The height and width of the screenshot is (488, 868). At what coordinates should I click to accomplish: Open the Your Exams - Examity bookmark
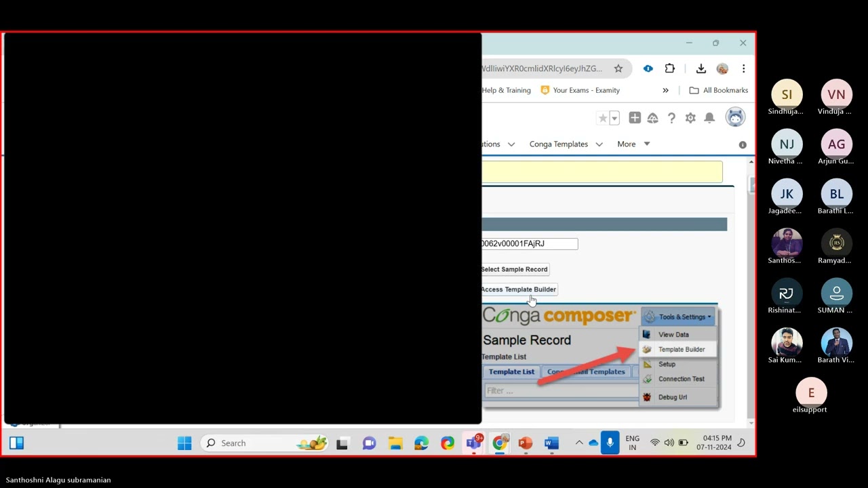pos(580,90)
